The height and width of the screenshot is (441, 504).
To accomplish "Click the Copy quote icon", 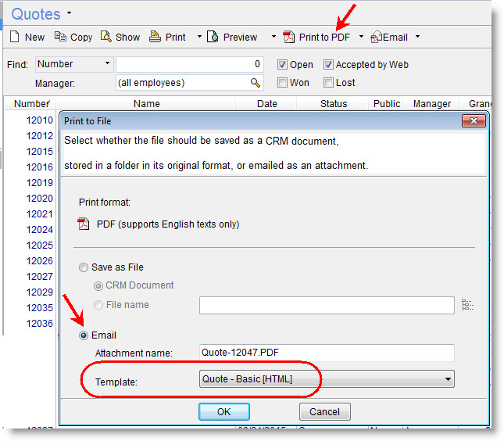I will click(x=60, y=37).
